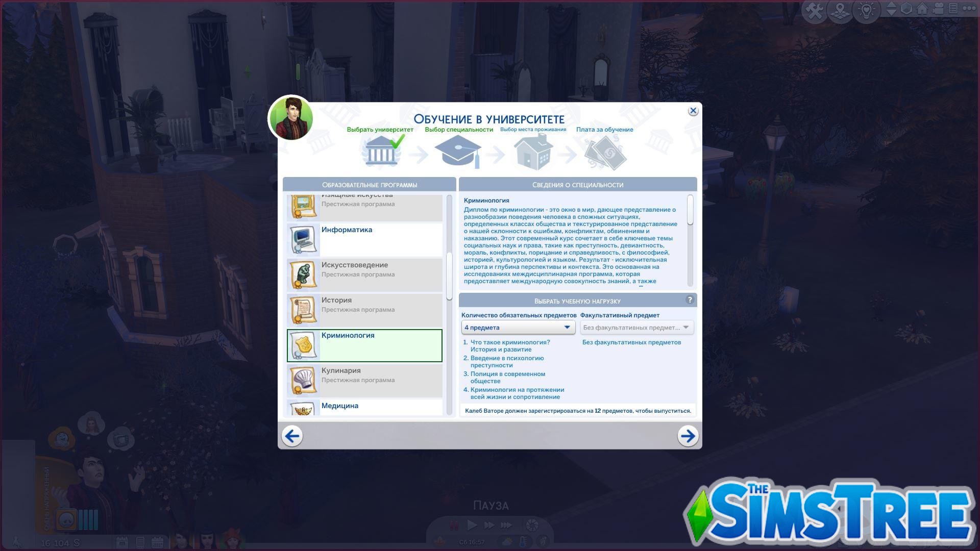980x551 pixels.
Task: Select the Искусствоведение program
Action: (x=364, y=275)
